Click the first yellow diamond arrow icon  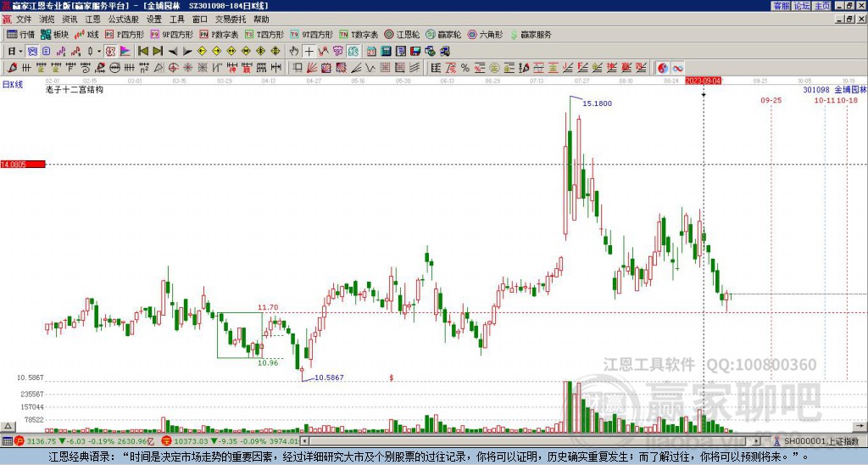pyautogui.click(x=202, y=52)
